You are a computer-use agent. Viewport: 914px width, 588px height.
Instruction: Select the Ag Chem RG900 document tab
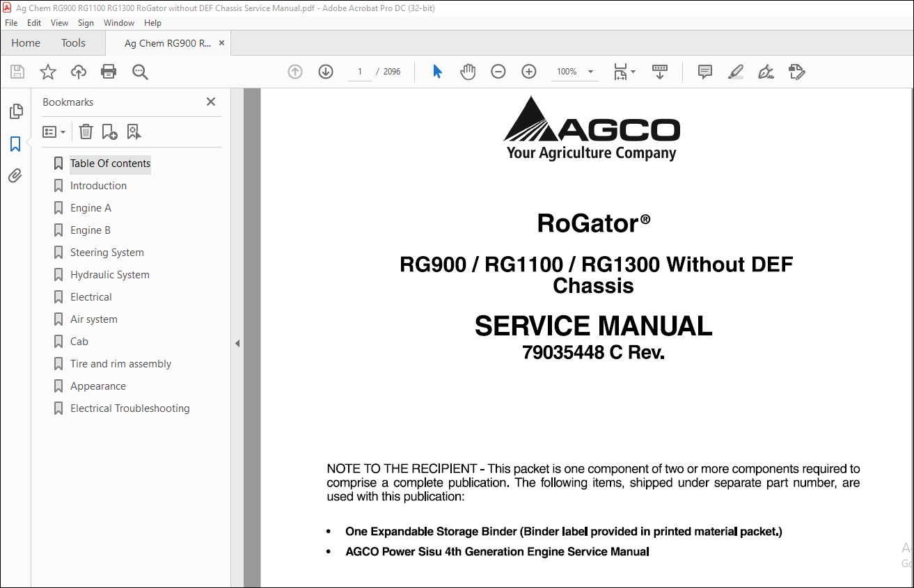(x=167, y=43)
